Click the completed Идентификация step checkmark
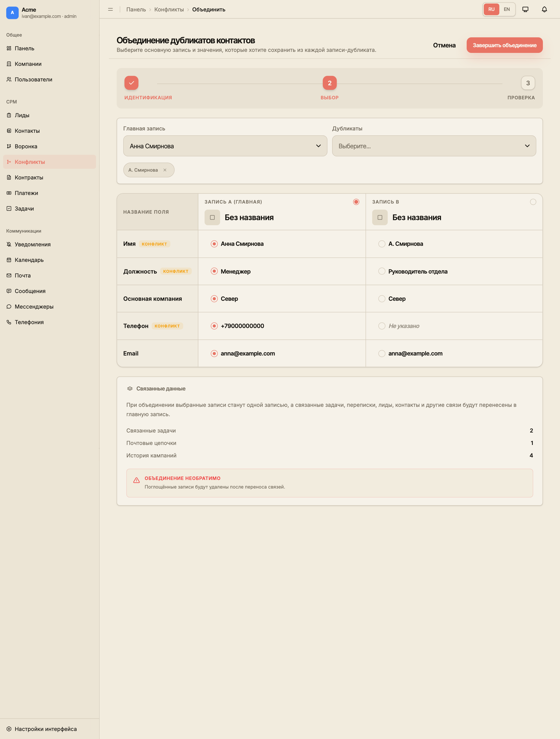560x739 pixels. point(131,83)
